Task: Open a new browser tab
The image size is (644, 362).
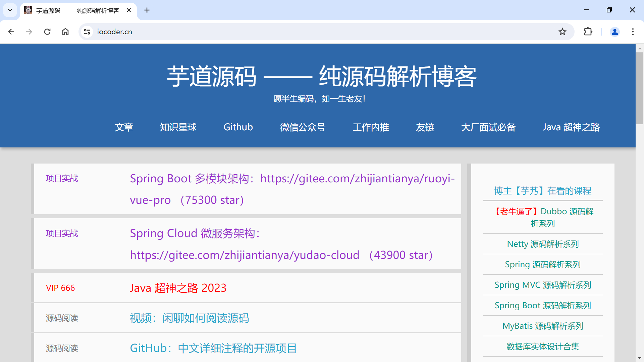Action: [147, 10]
